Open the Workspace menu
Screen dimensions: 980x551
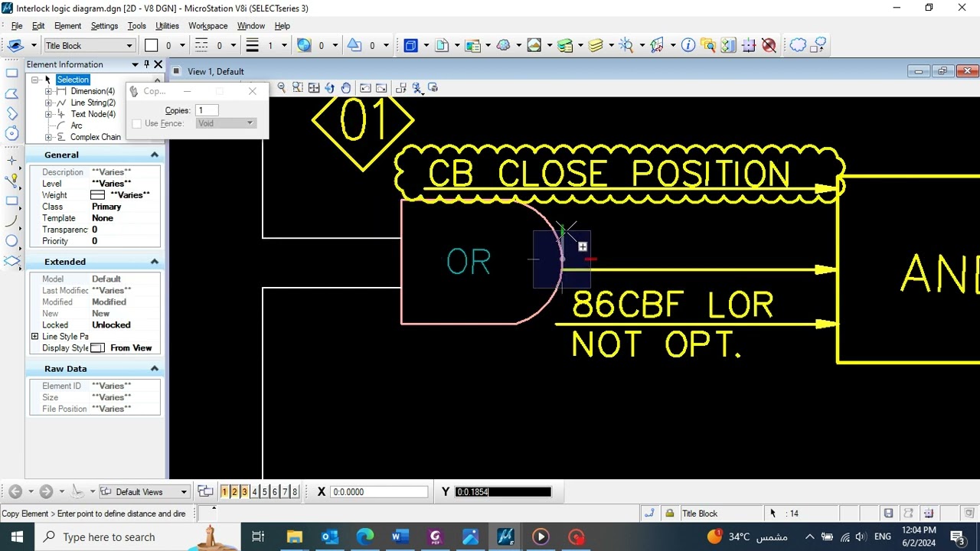(x=207, y=26)
